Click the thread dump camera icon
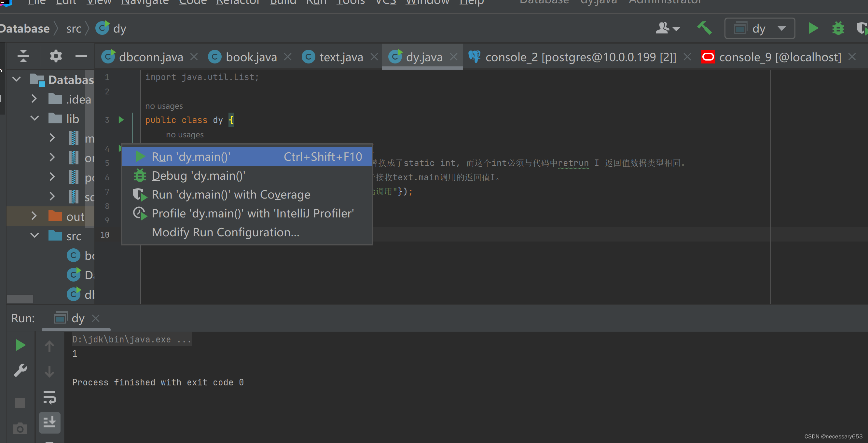The height and width of the screenshot is (443, 868). pyautogui.click(x=20, y=428)
